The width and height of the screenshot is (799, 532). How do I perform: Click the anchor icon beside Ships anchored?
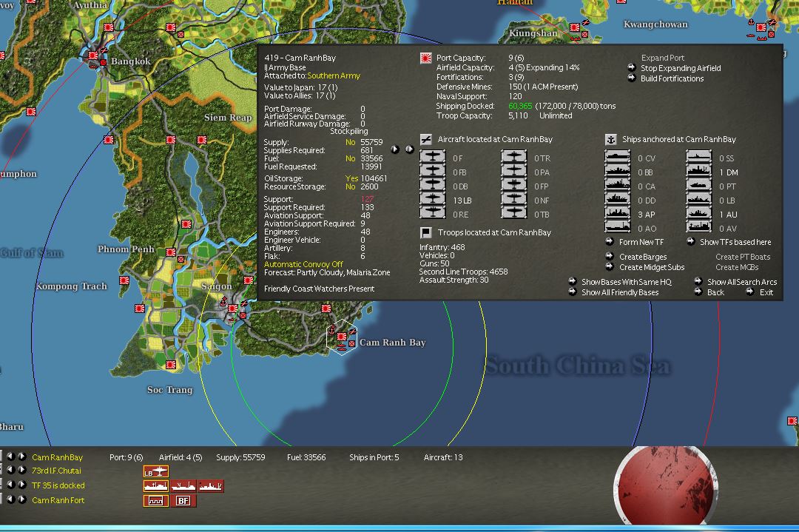point(611,139)
